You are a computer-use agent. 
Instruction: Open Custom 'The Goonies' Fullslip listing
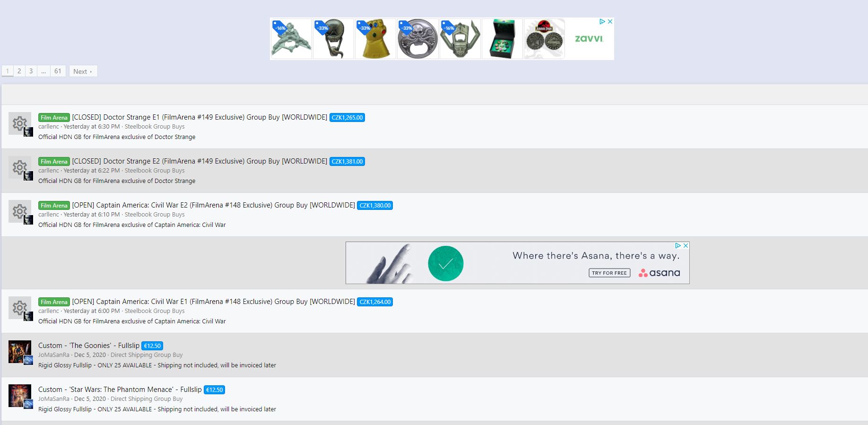(x=89, y=346)
